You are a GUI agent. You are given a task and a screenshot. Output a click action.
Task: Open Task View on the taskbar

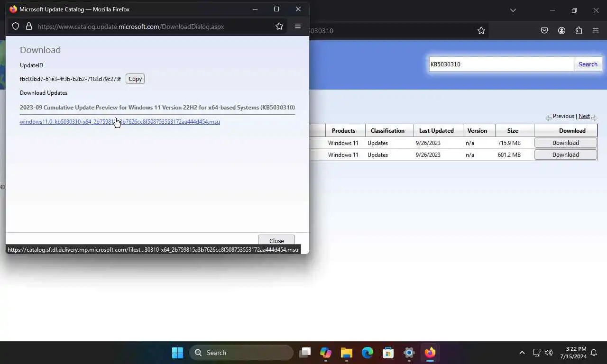click(305, 353)
